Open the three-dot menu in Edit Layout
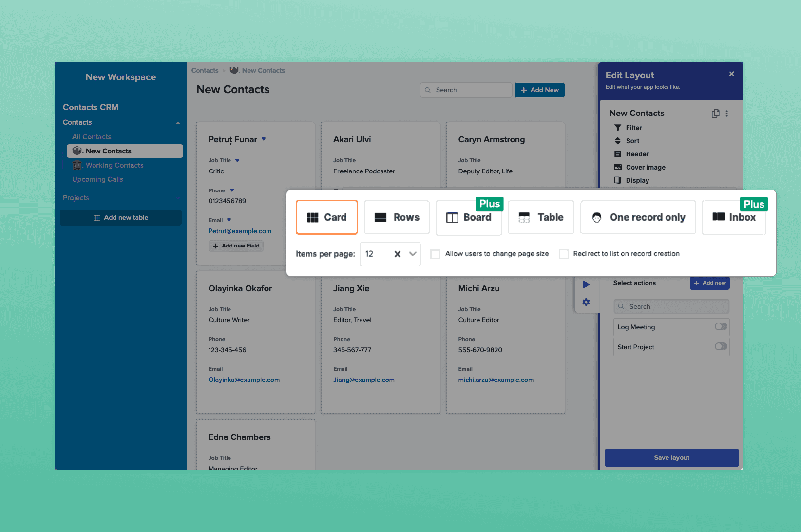This screenshot has height=532, width=801. [726, 114]
